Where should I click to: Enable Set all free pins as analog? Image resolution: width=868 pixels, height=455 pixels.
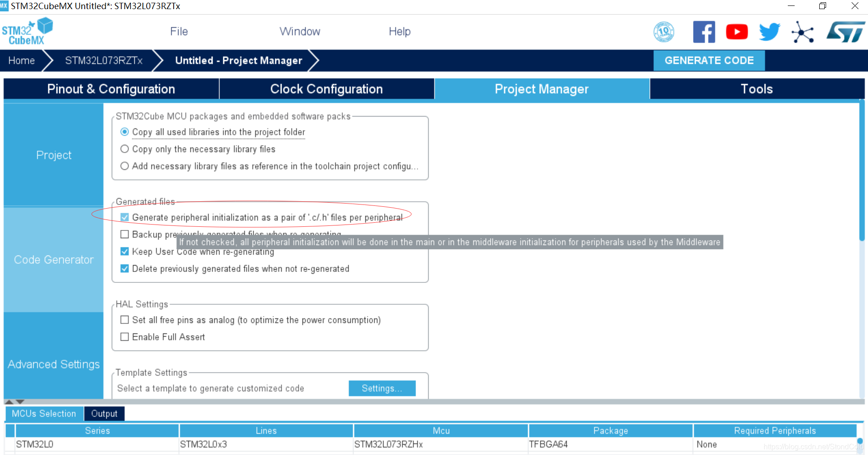(124, 320)
